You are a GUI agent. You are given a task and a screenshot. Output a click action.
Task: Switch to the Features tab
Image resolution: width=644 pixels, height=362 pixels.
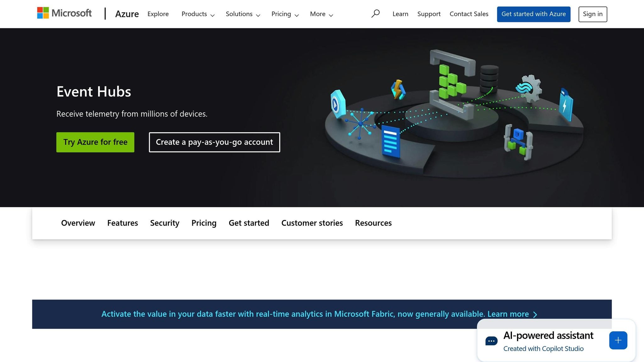(123, 223)
